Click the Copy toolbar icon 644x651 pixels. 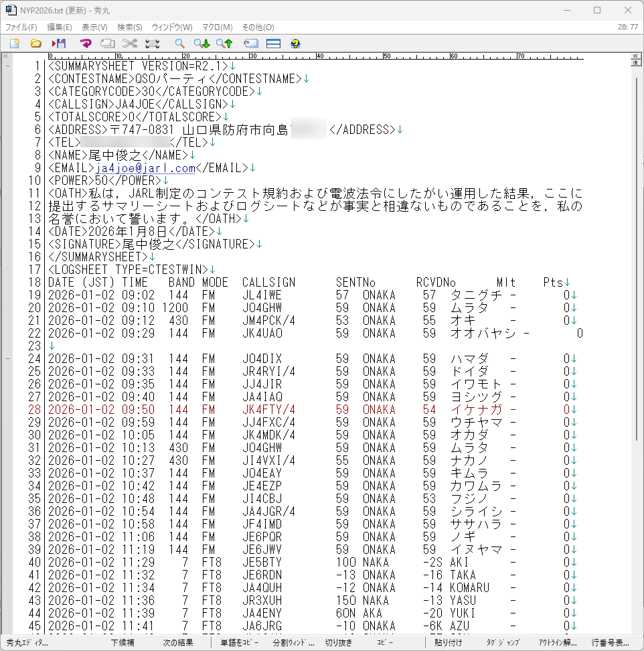pos(108,44)
